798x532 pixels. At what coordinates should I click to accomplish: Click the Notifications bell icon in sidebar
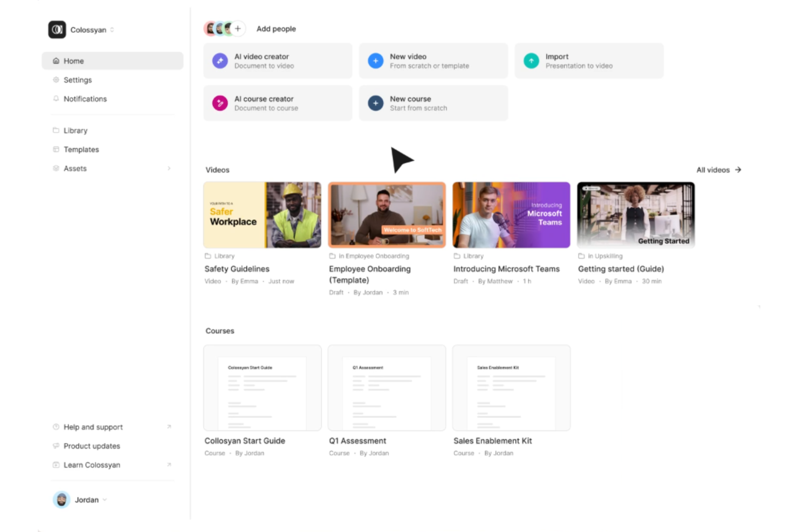[x=56, y=99]
